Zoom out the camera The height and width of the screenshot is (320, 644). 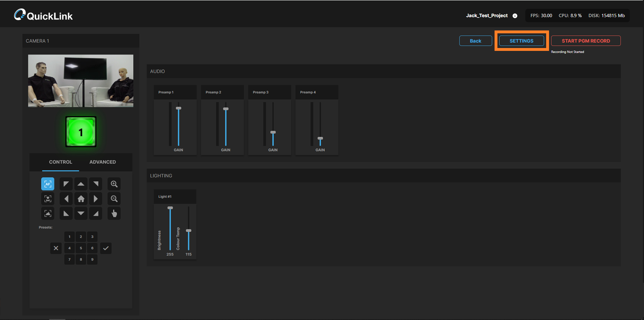click(x=114, y=199)
